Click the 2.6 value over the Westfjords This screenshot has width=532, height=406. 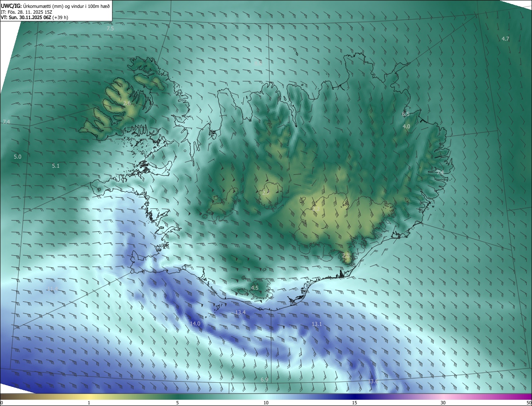(x=127, y=103)
